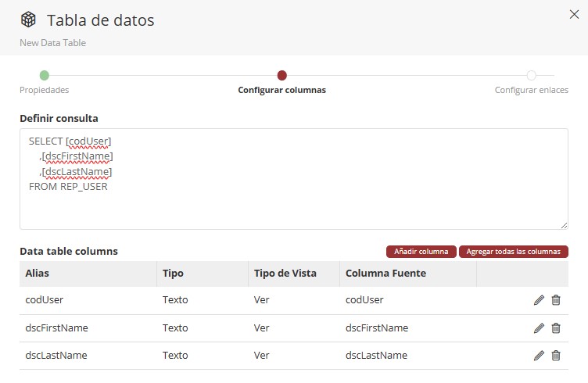Click the Alias column header
Screen dimensions: 588x383
[x=38, y=273]
